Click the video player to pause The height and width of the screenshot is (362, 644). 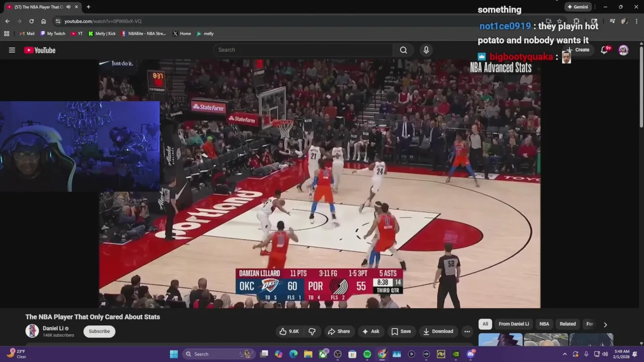coord(319,184)
